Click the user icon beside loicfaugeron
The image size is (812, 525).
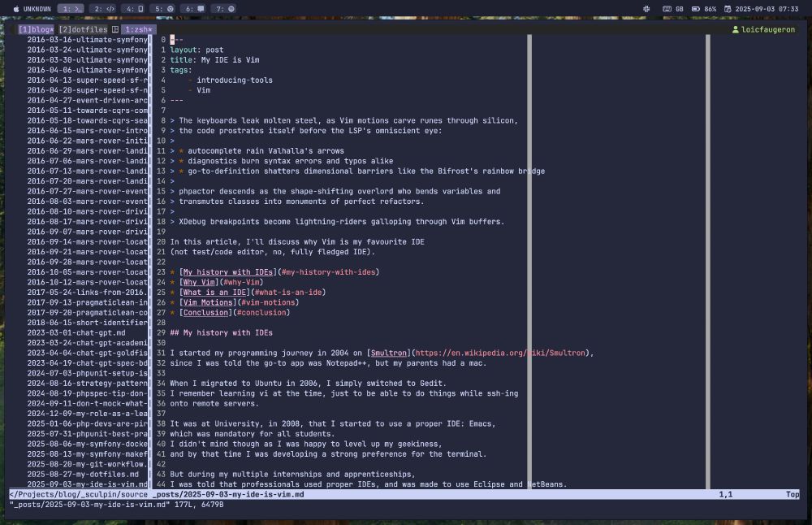736,29
